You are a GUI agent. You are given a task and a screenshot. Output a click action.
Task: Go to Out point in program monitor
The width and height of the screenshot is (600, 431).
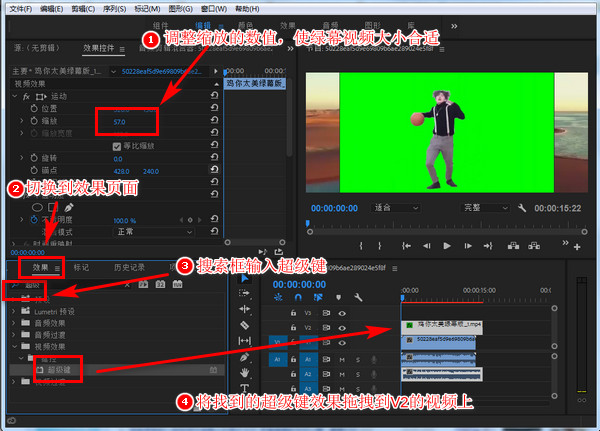(488, 246)
